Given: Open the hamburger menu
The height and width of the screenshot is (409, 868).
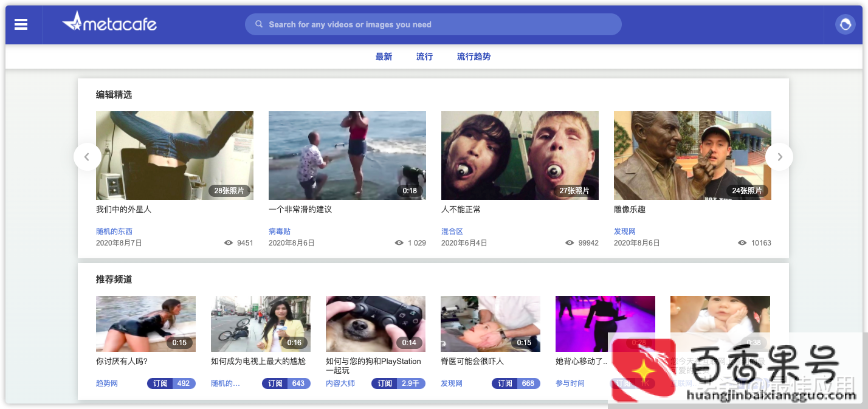Looking at the screenshot, I should (x=21, y=24).
